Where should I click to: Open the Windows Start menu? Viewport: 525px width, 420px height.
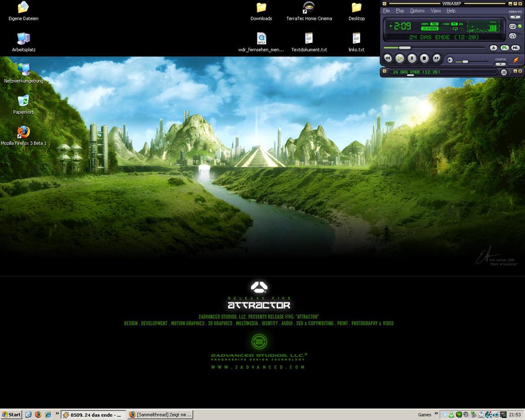[x=11, y=415]
